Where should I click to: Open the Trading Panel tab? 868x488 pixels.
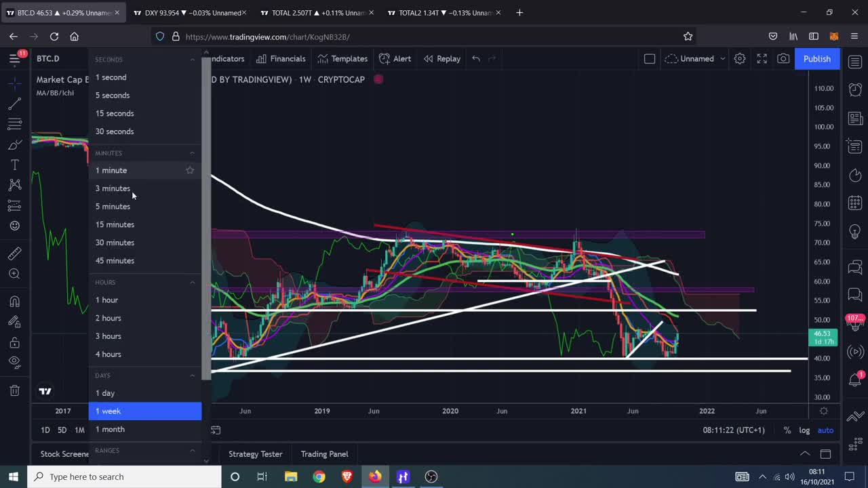click(x=324, y=454)
